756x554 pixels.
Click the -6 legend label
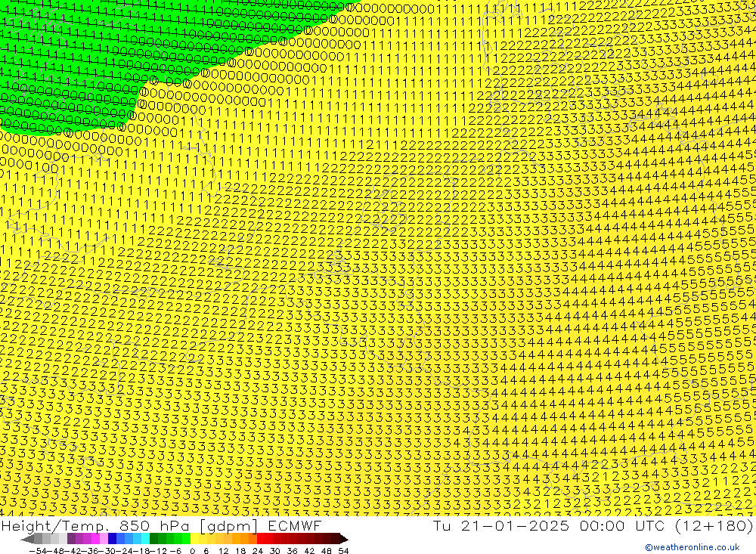point(175,551)
